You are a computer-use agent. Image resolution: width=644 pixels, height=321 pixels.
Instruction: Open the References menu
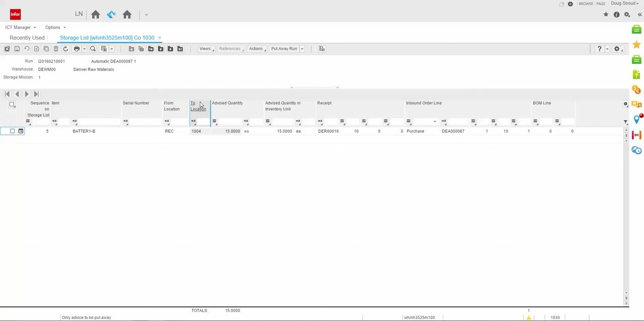(x=231, y=49)
